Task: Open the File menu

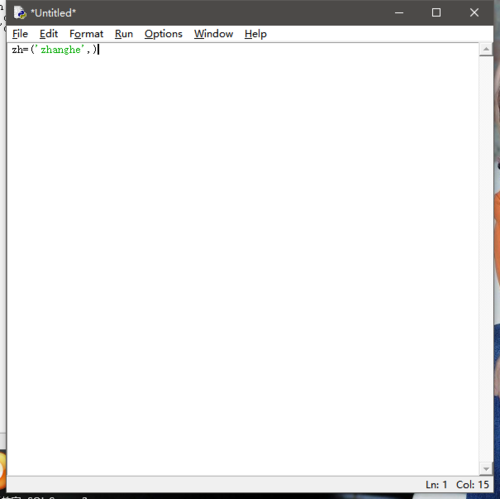Action: (20, 34)
